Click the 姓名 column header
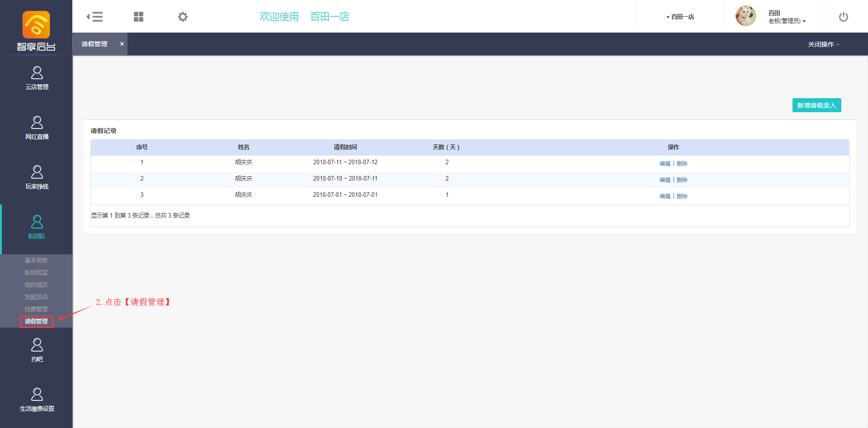868x428 pixels. (244, 147)
